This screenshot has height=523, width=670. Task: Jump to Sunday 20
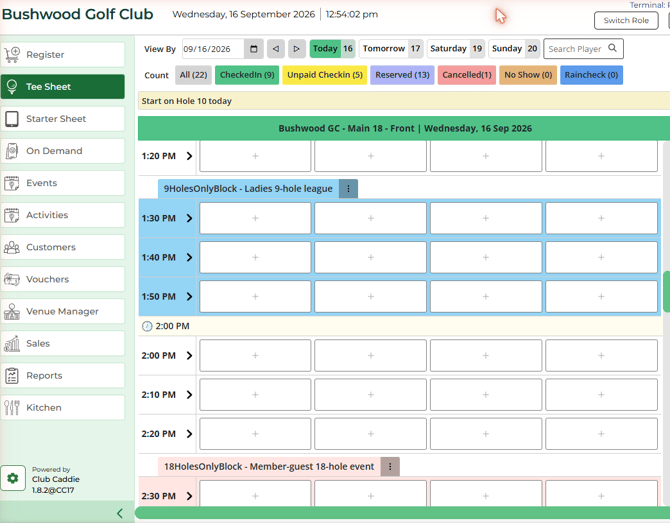[514, 49]
